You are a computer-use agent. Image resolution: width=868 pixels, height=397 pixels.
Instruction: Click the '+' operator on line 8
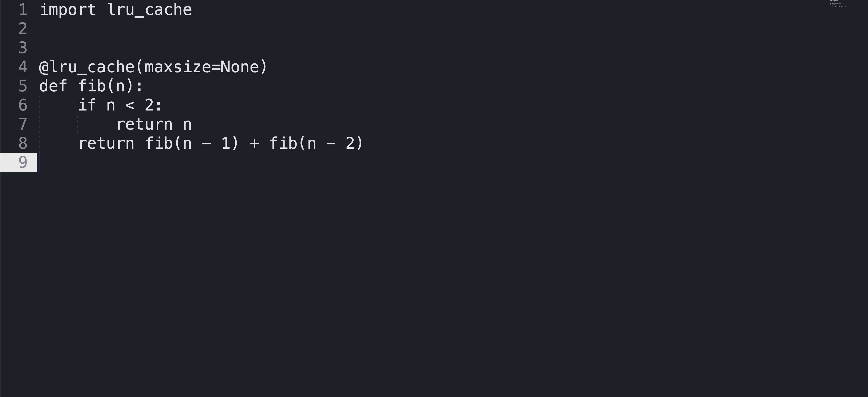tap(254, 143)
